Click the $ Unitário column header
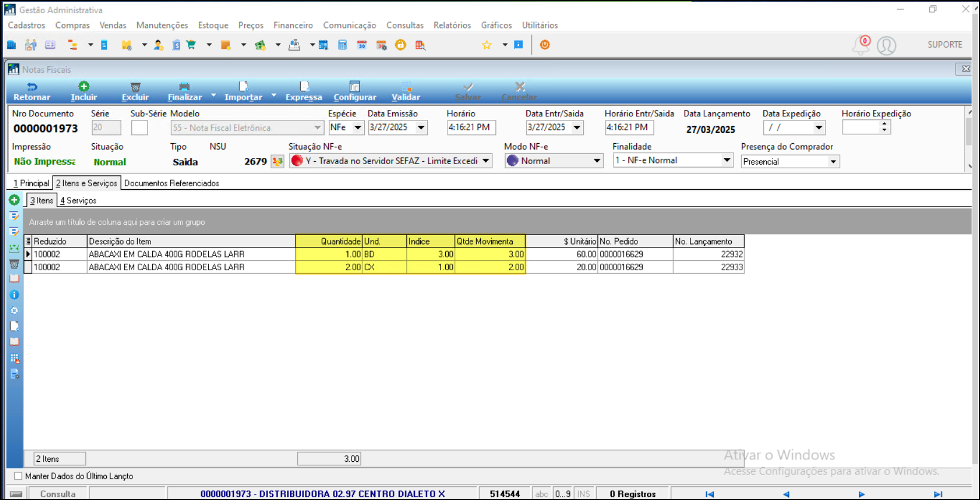 point(562,241)
